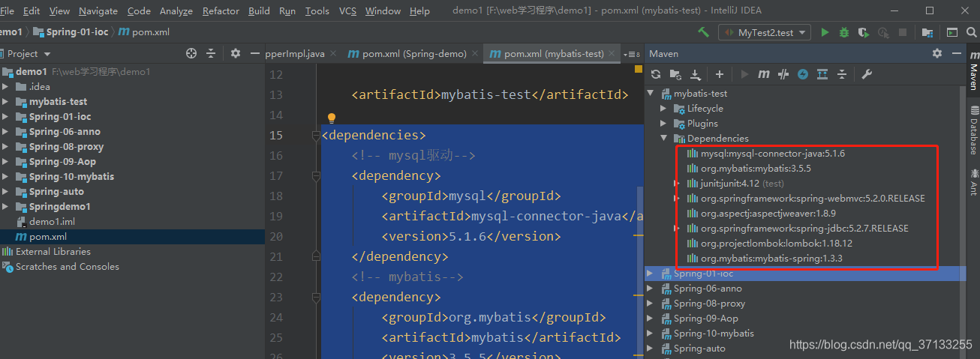
Task: Open Project Structure icon in main toolbar
Action: pos(928,32)
